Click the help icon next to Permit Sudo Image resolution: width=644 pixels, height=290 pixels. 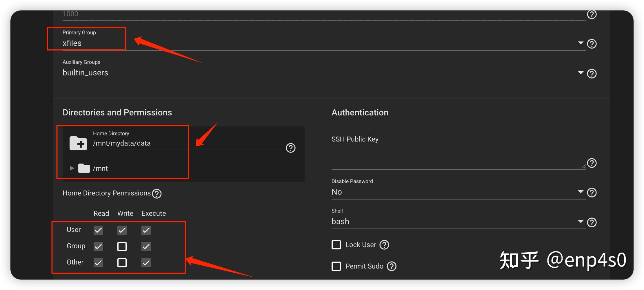[392, 266]
